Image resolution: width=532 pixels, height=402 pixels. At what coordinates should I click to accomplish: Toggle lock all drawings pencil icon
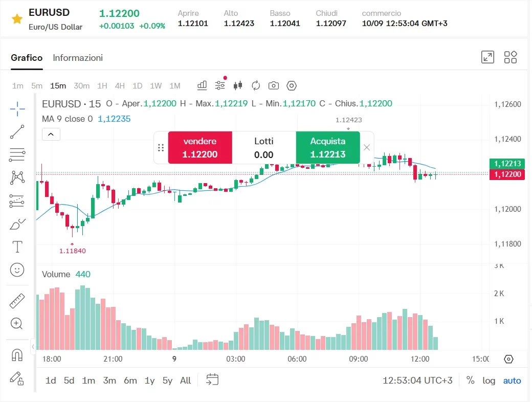[x=17, y=378]
